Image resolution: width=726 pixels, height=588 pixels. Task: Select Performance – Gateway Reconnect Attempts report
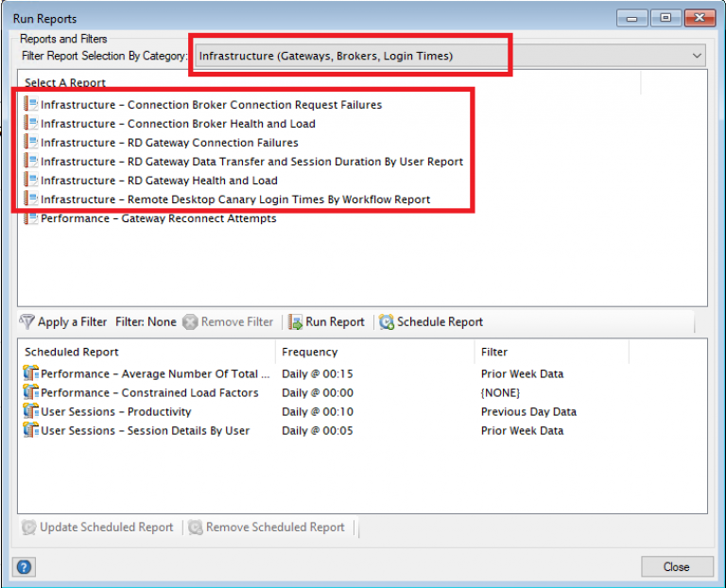[159, 218]
